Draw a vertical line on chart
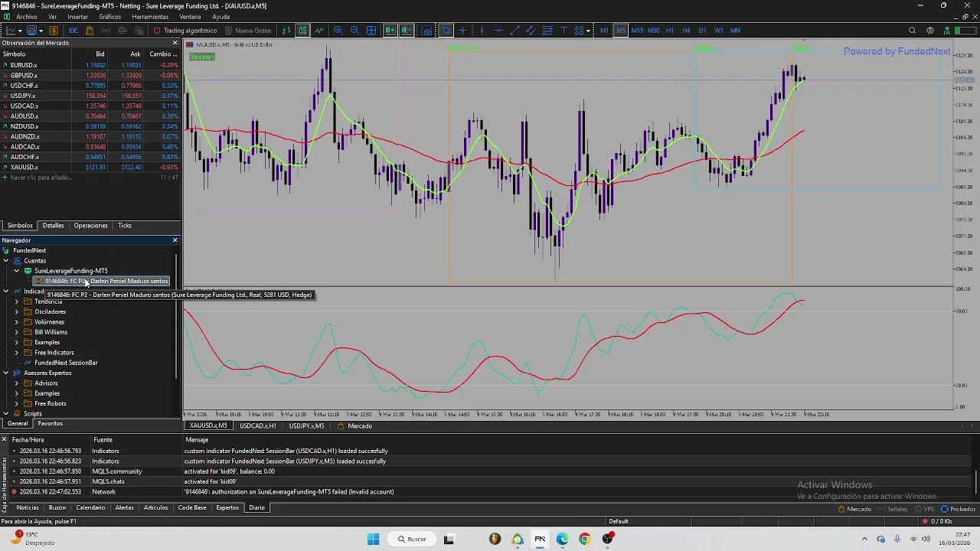This screenshot has width=980, height=551. 482,31
